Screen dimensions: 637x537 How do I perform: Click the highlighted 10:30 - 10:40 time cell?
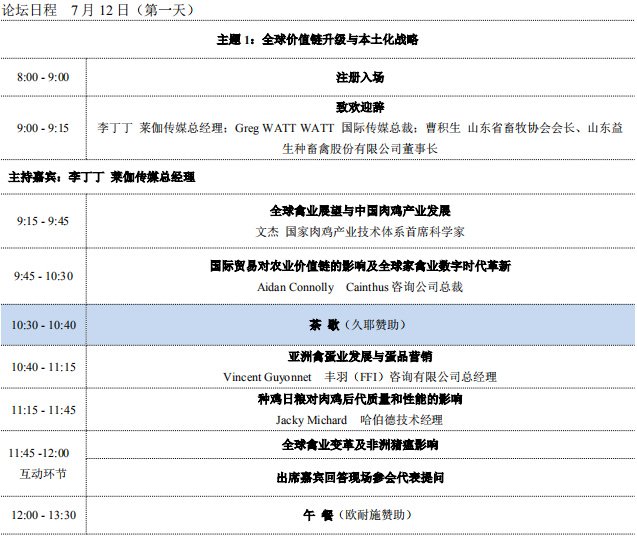(43, 325)
